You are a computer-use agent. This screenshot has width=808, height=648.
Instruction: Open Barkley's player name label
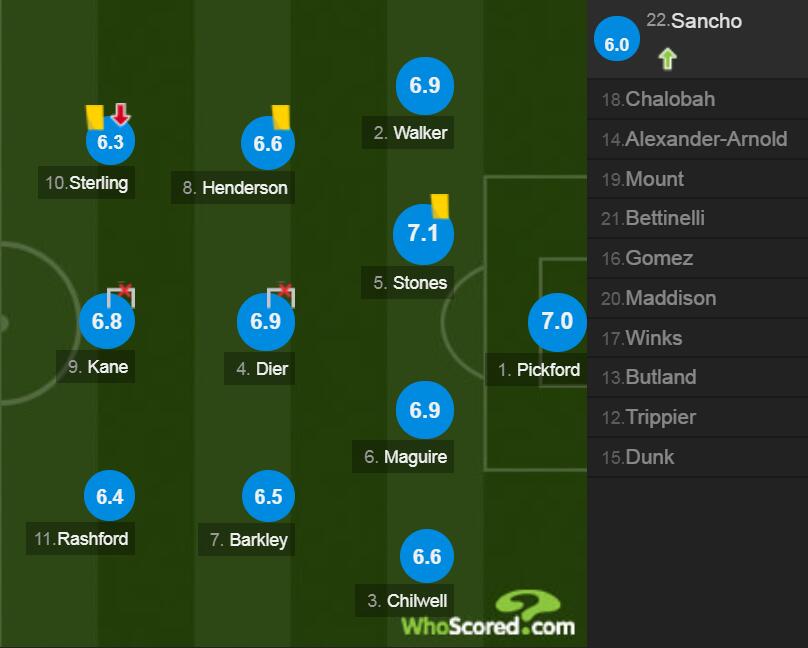(x=249, y=540)
